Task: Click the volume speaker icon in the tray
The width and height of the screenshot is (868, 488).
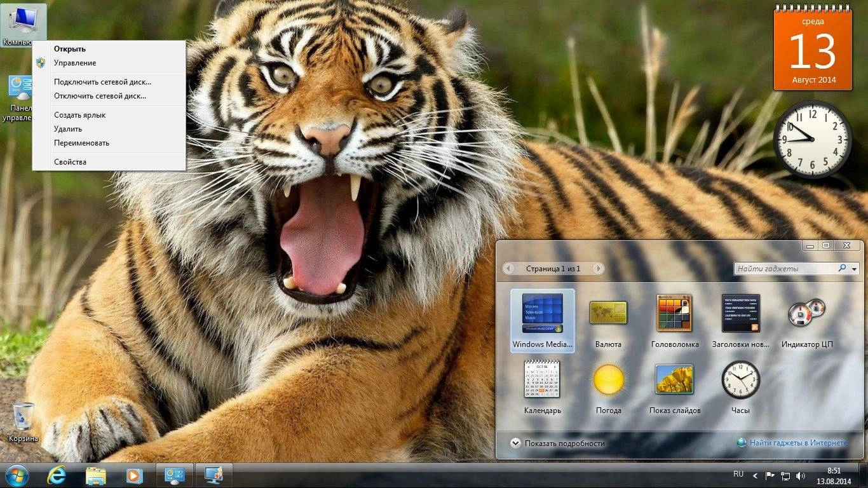Action: (x=800, y=474)
